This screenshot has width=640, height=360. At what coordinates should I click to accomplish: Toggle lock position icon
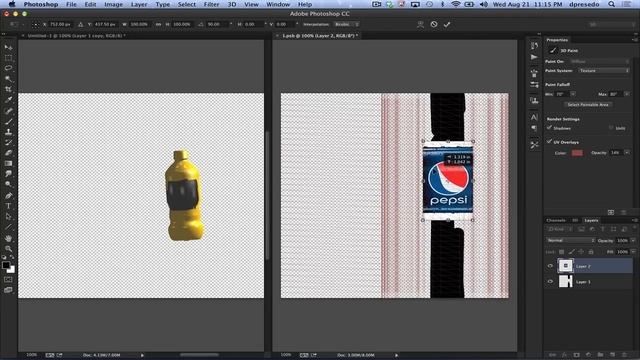coord(581,252)
